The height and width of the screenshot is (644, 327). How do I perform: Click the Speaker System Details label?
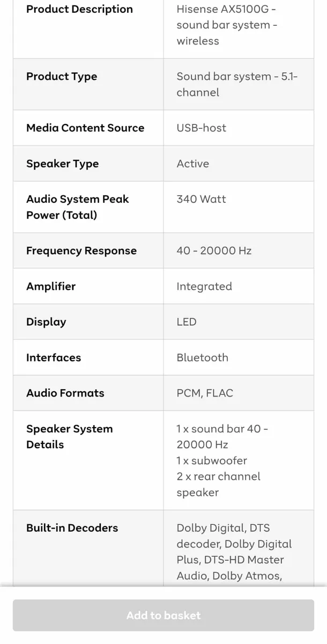(69, 436)
